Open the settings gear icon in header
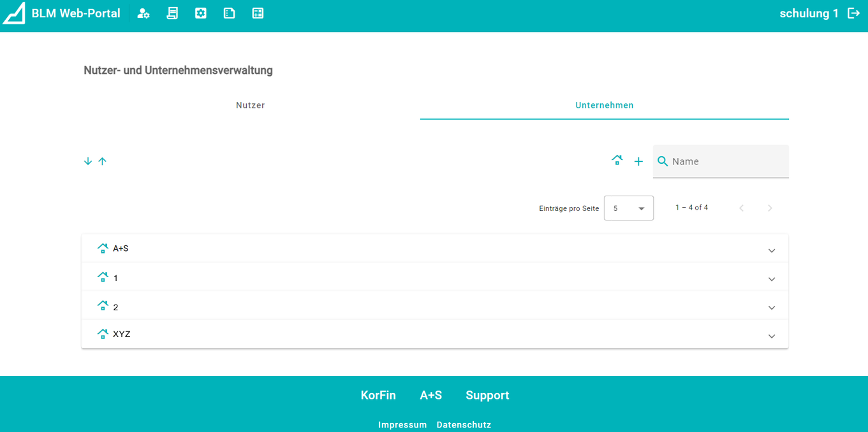The image size is (868, 432). pos(201,13)
